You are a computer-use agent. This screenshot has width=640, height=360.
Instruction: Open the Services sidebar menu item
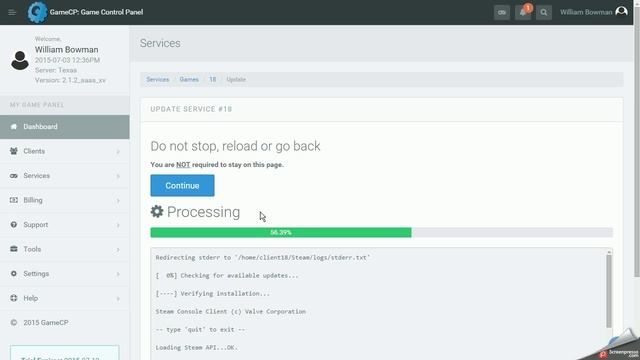pyautogui.click(x=64, y=176)
